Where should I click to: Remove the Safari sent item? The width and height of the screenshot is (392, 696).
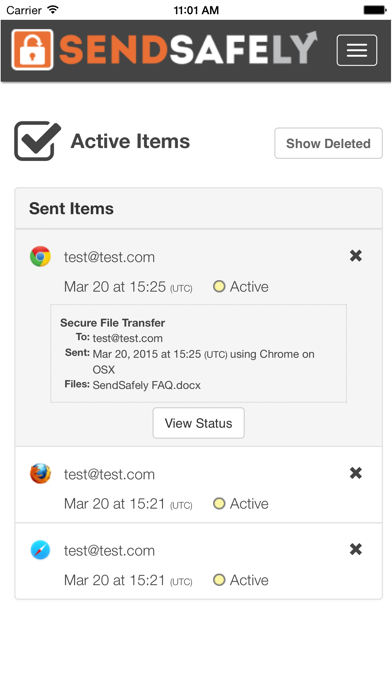pos(356,550)
